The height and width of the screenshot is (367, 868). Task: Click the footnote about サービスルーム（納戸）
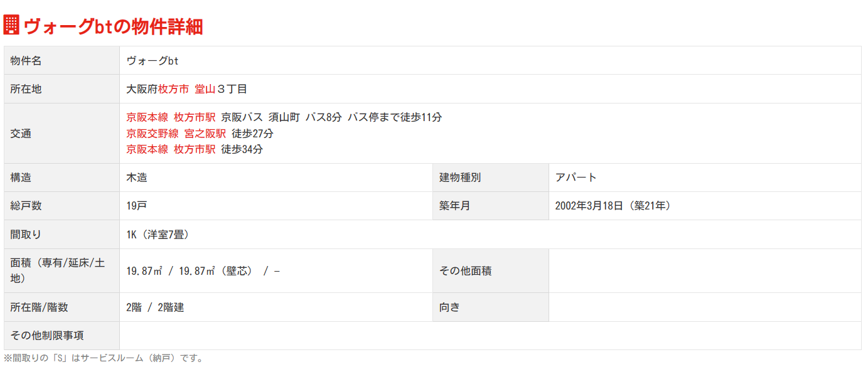pos(104,358)
